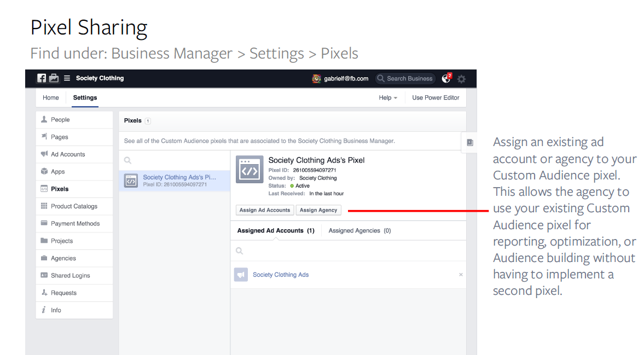This screenshot has height=355, width=644.
Task: Click the Apps cube icon
Action: click(x=44, y=171)
